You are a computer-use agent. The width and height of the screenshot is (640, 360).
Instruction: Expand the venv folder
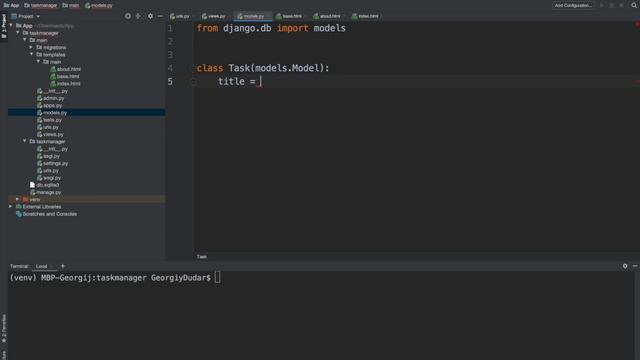18,199
